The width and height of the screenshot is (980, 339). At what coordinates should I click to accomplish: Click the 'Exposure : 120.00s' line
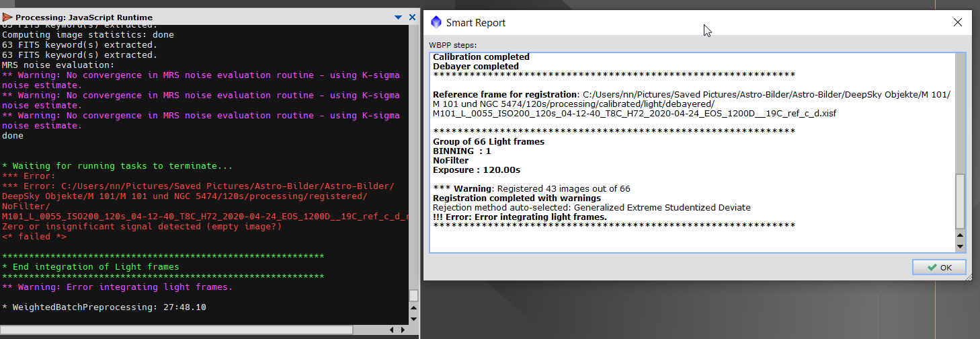tap(477, 170)
